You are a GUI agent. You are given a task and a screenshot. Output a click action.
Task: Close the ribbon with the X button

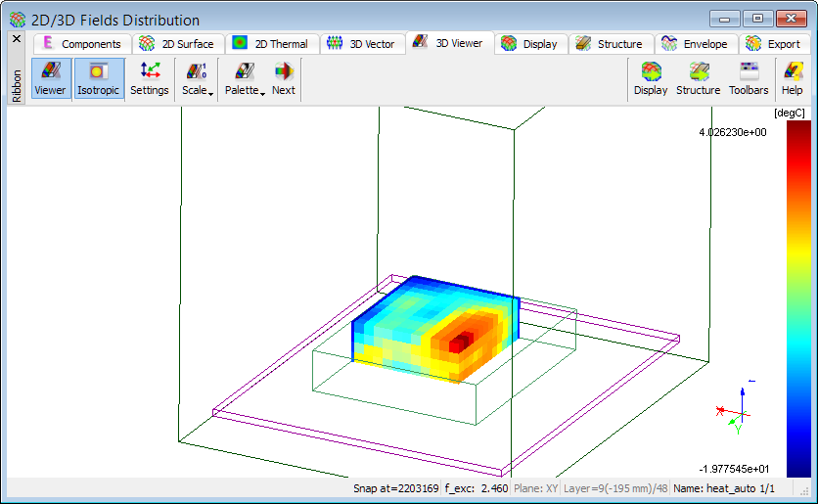16,39
